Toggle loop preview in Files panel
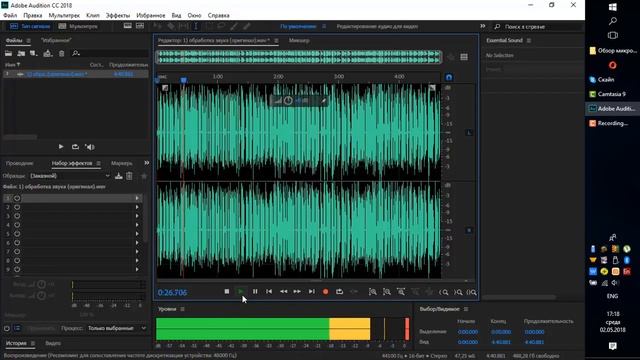The width and height of the screenshot is (640, 360). pos(75,147)
